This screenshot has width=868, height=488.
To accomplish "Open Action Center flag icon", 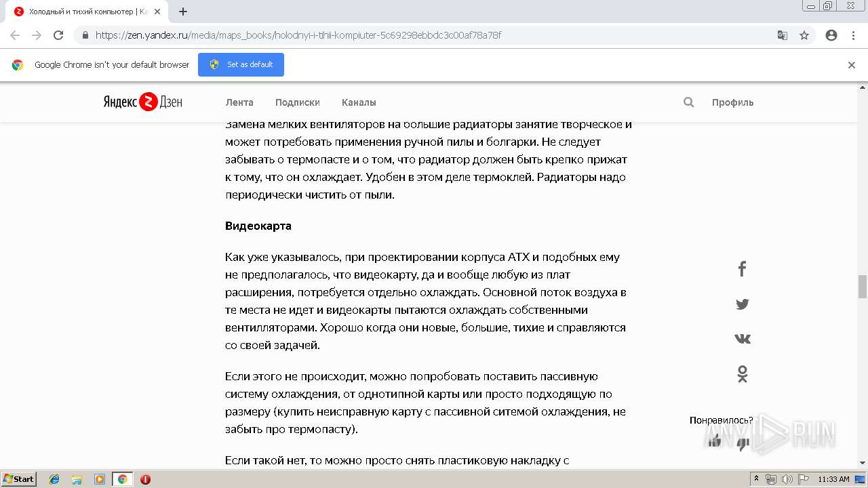I will pos(803,479).
